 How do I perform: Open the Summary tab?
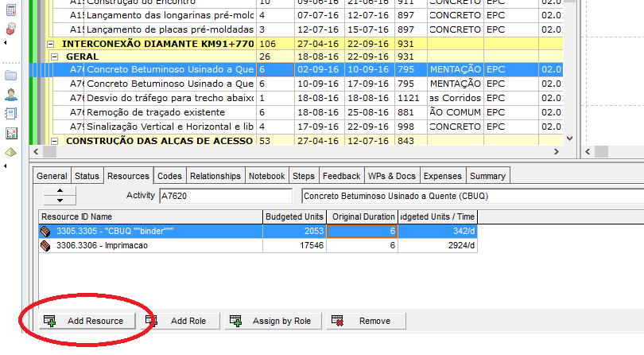488,176
